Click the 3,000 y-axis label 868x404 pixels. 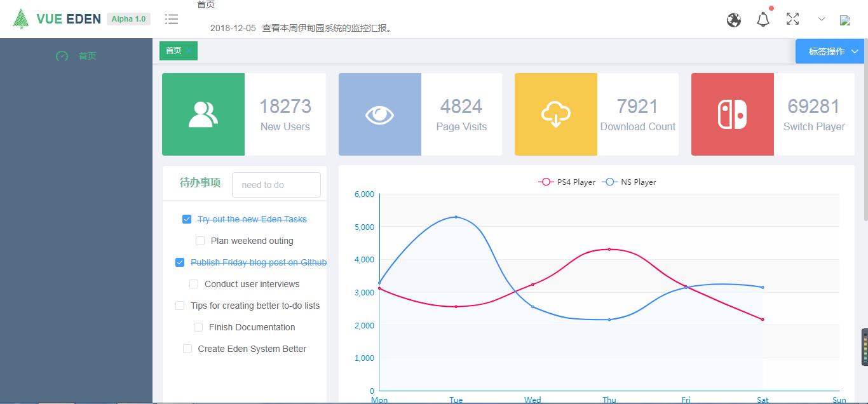point(364,293)
